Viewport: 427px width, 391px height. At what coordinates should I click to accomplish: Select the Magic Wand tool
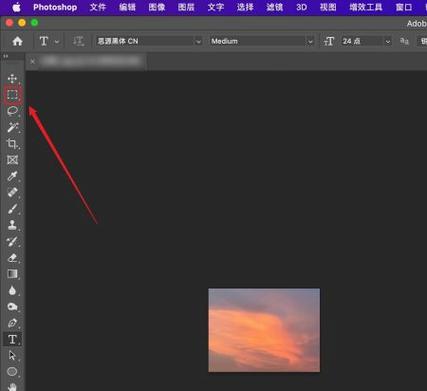[12, 127]
